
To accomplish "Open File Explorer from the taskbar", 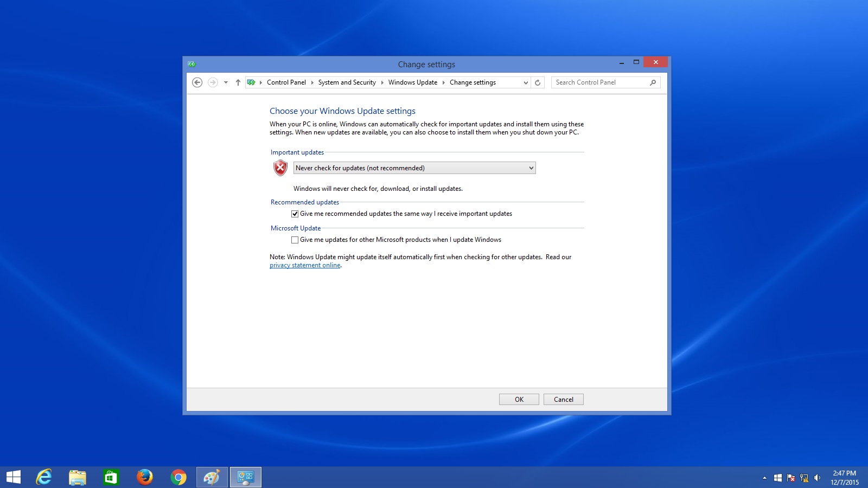I will pos(78,477).
